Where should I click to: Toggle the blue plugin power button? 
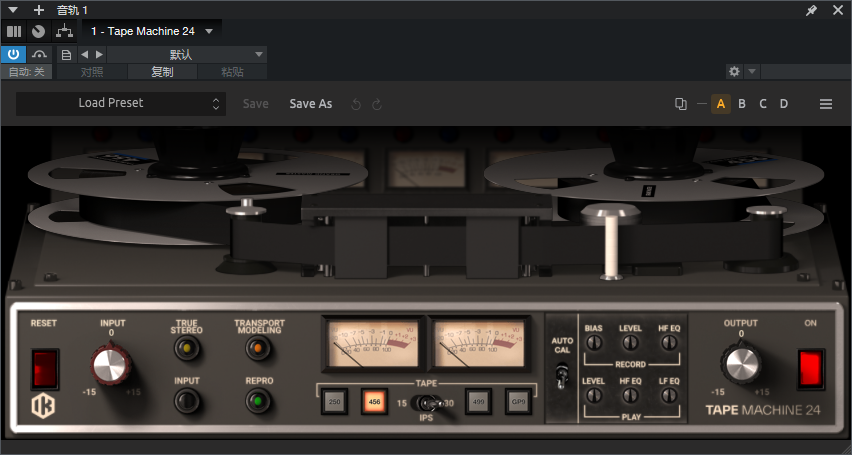pyautogui.click(x=14, y=54)
